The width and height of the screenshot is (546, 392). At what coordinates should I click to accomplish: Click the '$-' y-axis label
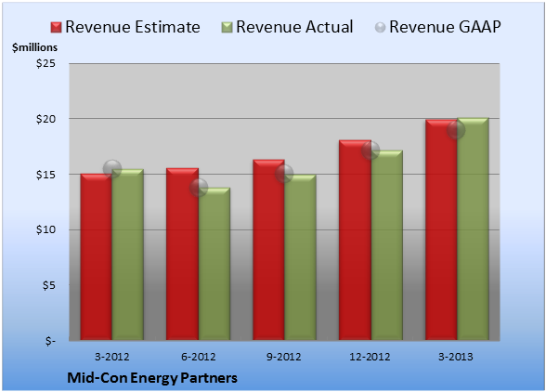point(50,341)
